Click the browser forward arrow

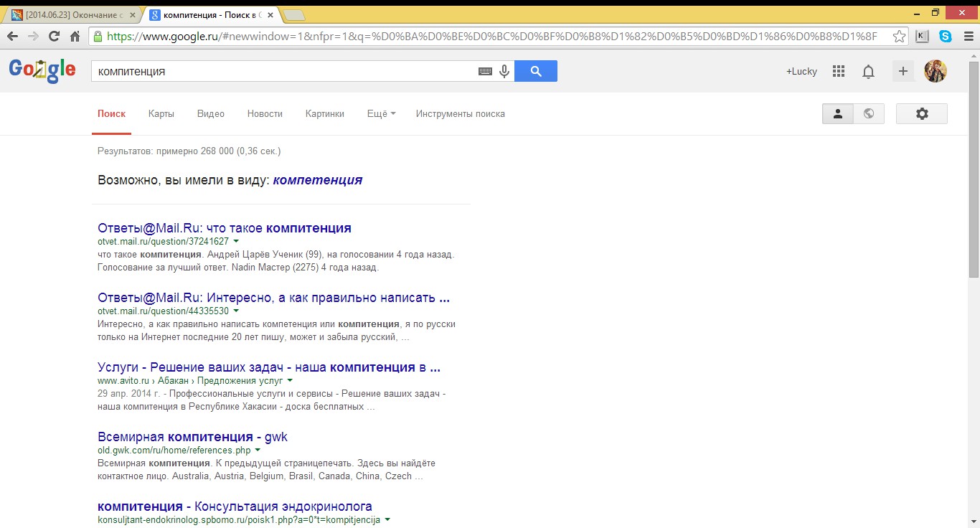point(33,36)
